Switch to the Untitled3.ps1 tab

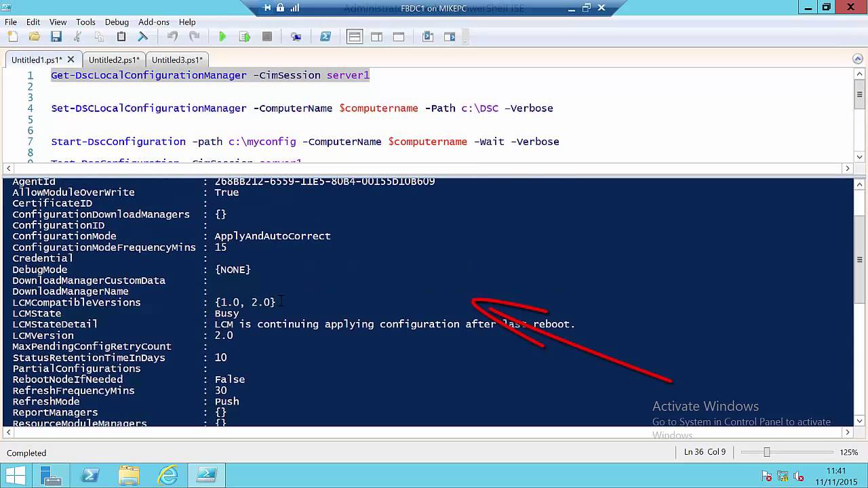177,60
